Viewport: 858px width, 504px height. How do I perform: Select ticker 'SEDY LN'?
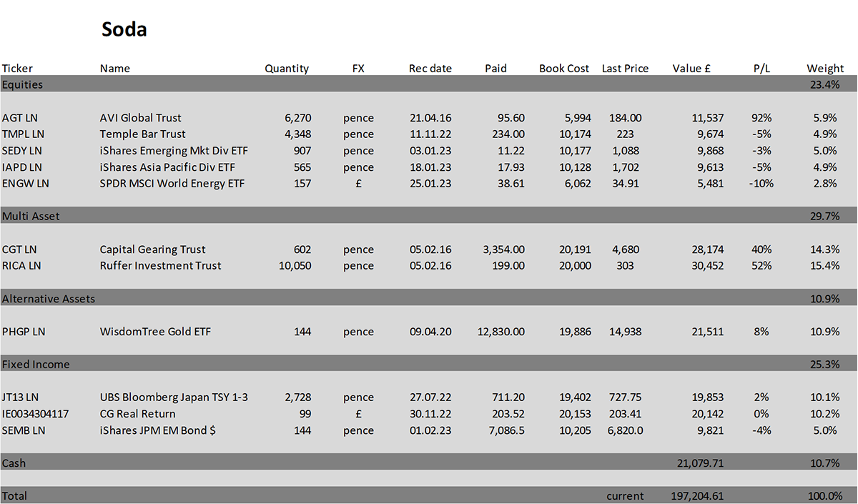(22, 151)
